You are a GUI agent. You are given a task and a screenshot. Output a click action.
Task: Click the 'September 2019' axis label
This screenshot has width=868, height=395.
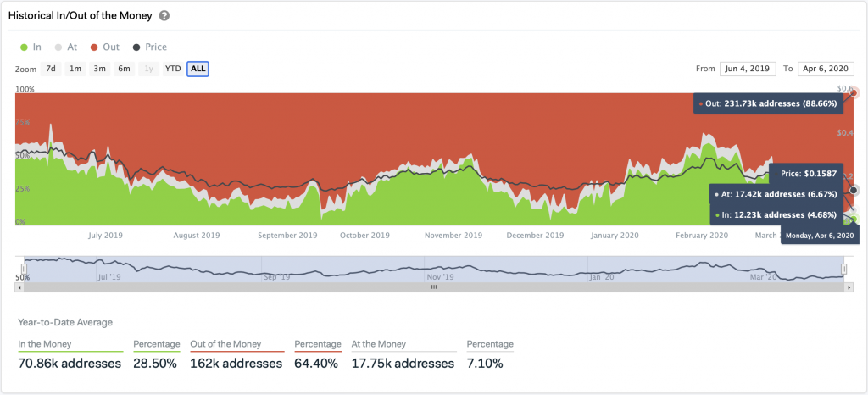point(288,235)
